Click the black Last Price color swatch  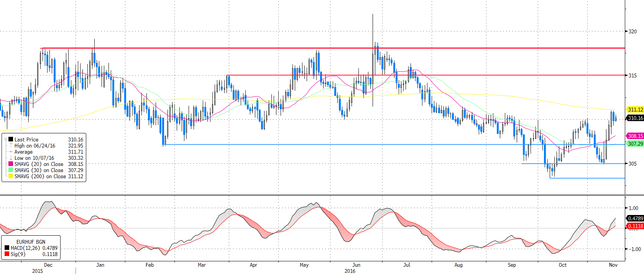coord(11,139)
